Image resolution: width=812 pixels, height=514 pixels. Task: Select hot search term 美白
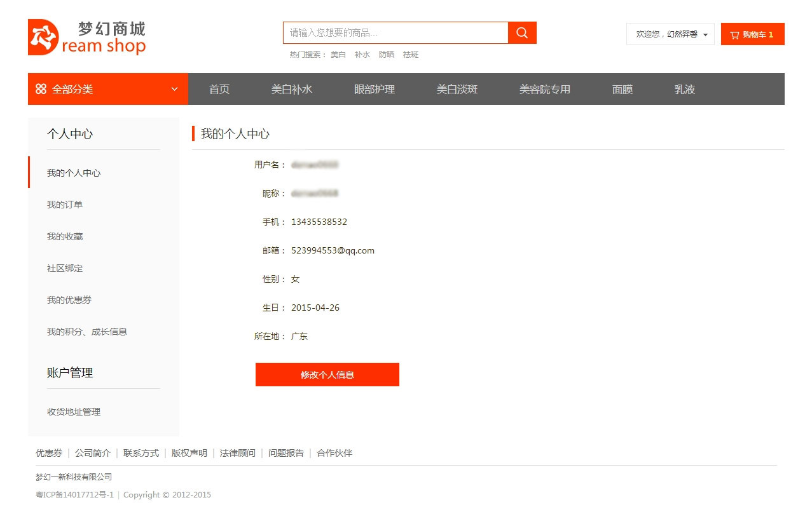338,55
